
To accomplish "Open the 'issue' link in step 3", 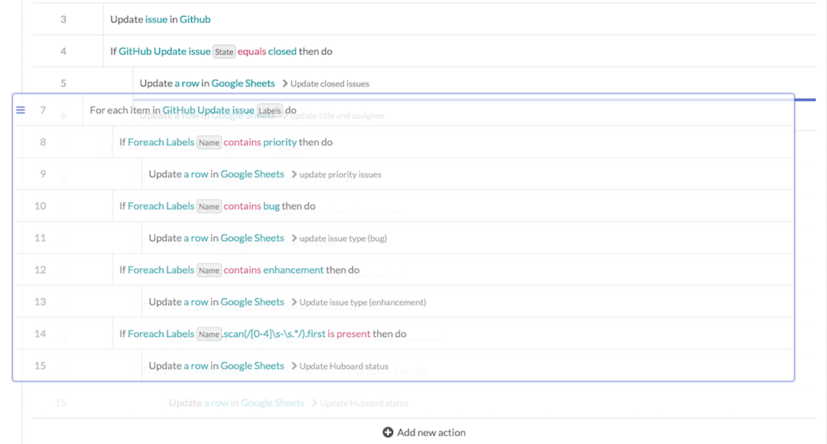I will [156, 20].
